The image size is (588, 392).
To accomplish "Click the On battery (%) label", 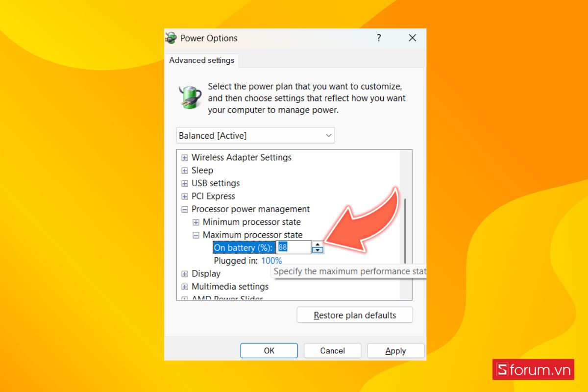I will coord(243,247).
